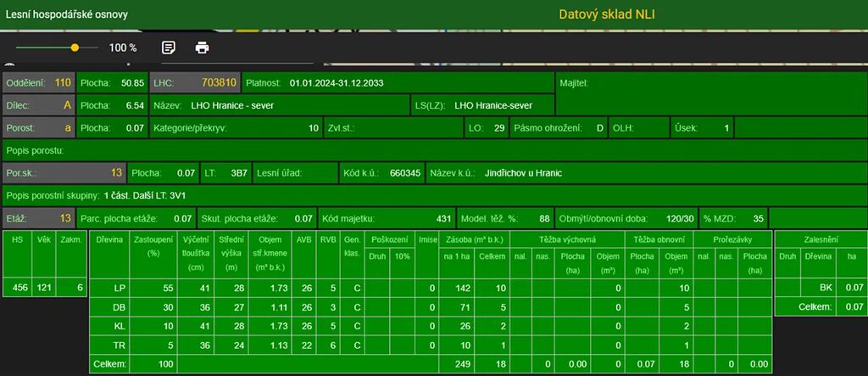Select the DB tree species row

pyautogui.click(x=120, y=306)
